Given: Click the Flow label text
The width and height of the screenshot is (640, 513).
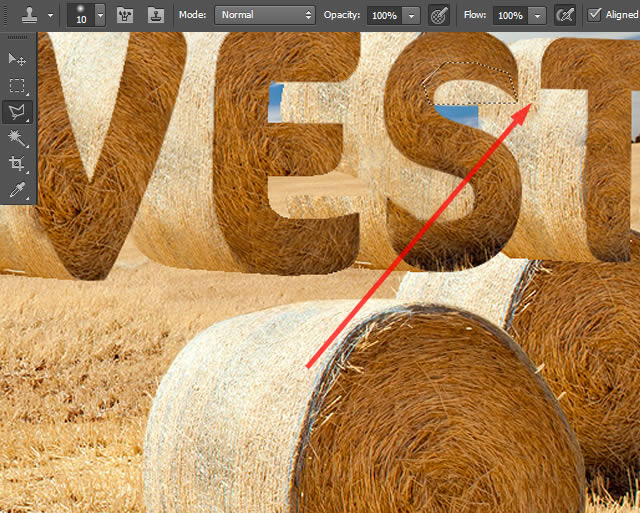Looking at the screenshot, I should click(x=475, y=15).
